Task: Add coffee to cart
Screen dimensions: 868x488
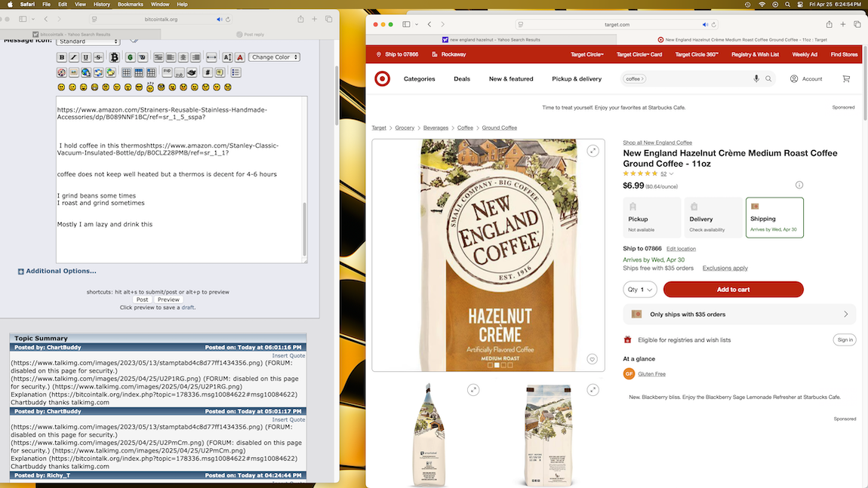Action: [x=734, y=290]
